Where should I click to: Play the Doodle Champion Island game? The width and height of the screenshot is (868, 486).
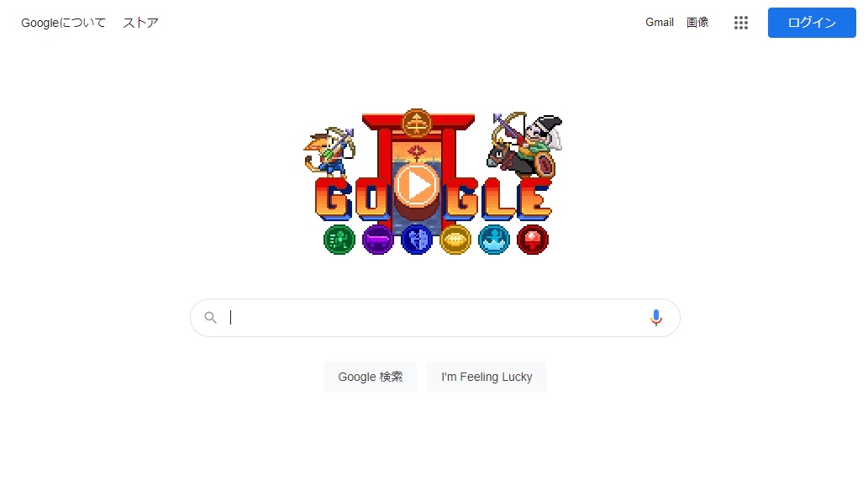(x=416, y=186)
